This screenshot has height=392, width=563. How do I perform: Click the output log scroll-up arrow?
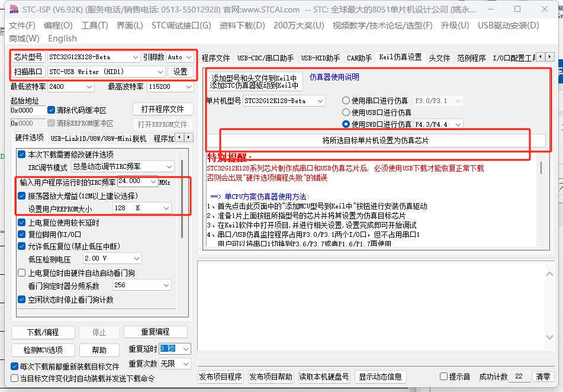[549, 274]
